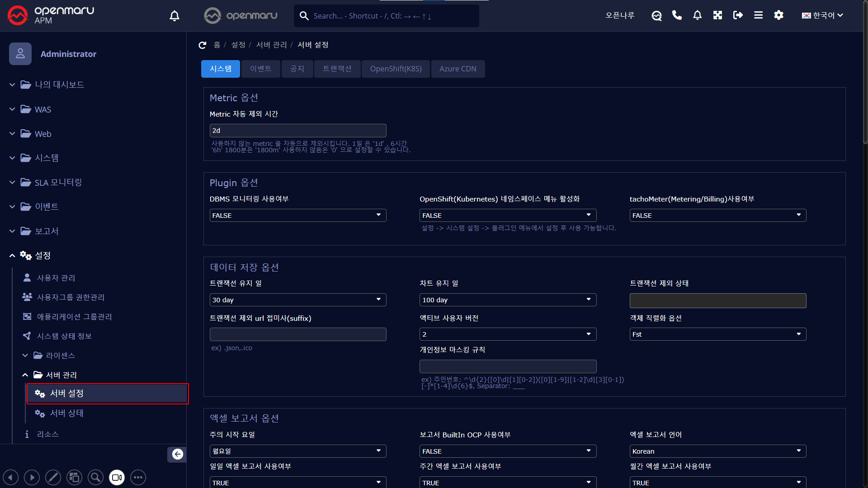The width and height of the screenshot is (868, 488).
Task: Click the video camera icon in the bottom toolbar
Action: pyautogui.click(x=117, y=477)
